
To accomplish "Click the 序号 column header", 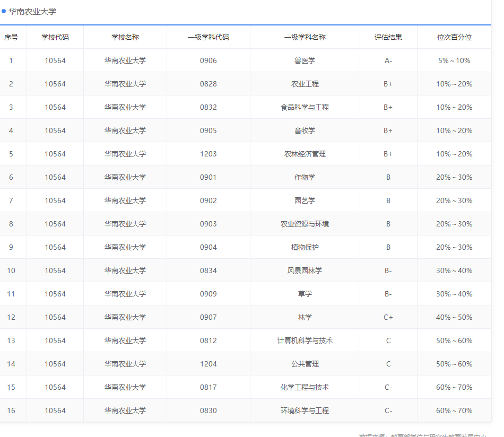I will click(x=11, y=37).
